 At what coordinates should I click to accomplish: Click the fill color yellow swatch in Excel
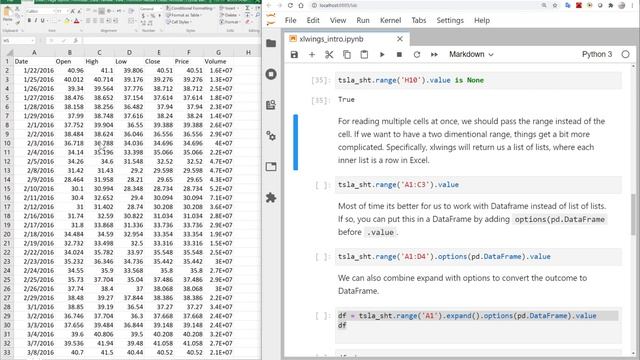click(x=66, y=21)
